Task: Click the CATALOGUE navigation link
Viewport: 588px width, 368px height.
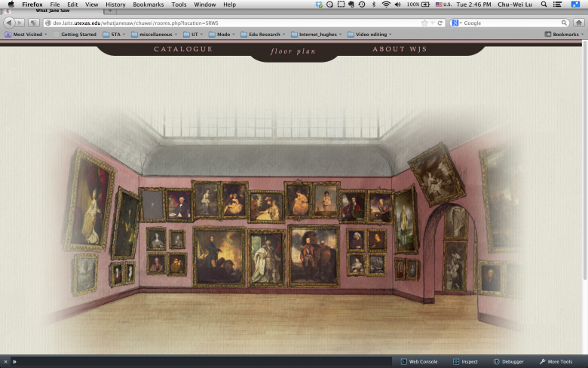Action: (183, 49)
